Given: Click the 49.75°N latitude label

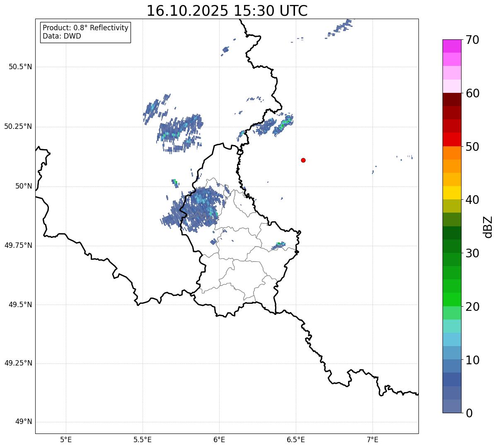Looking at the screenshot, I should (18, 245).
